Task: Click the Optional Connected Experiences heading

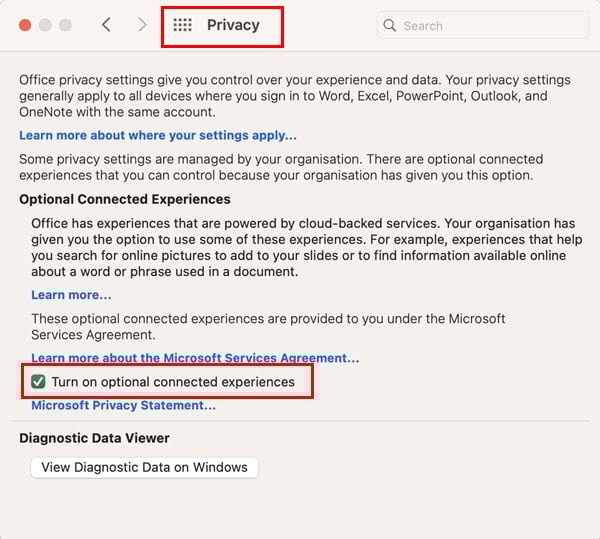Action: click(125, 199)
